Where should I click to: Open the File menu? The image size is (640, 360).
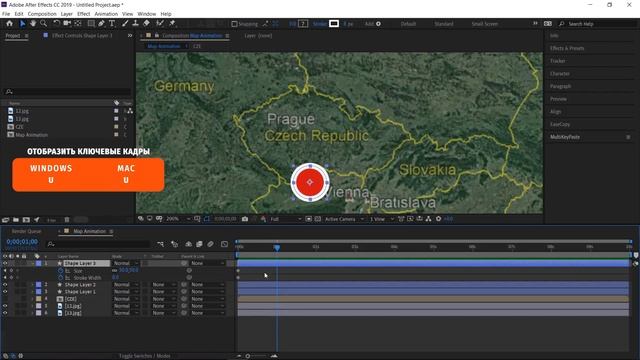coord(6,14)
